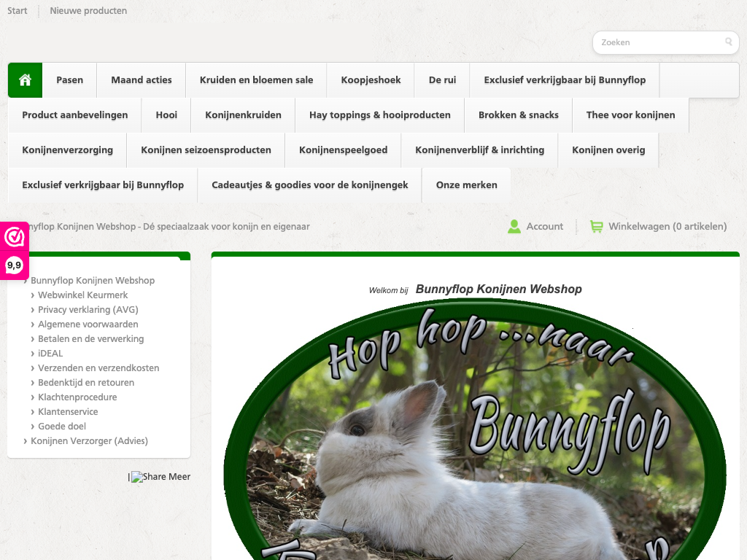
Task: Open the top-row Exclusief verkrijgbaar bij Bunnyflop
Action: point(565,80)
